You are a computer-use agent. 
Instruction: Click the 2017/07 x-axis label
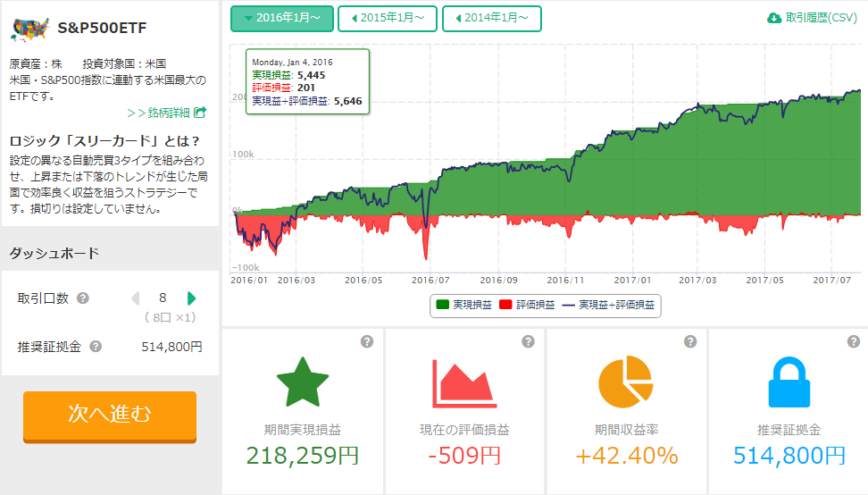tap(831, 281)
